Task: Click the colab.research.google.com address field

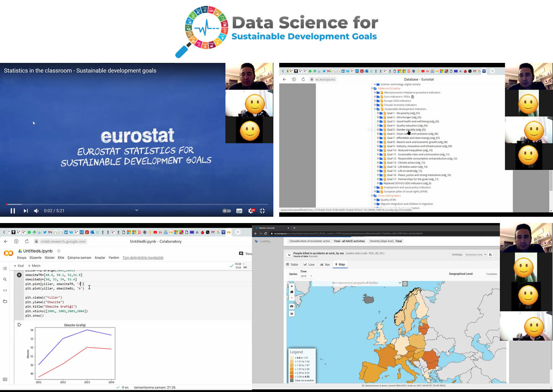Action: point(60,241)
